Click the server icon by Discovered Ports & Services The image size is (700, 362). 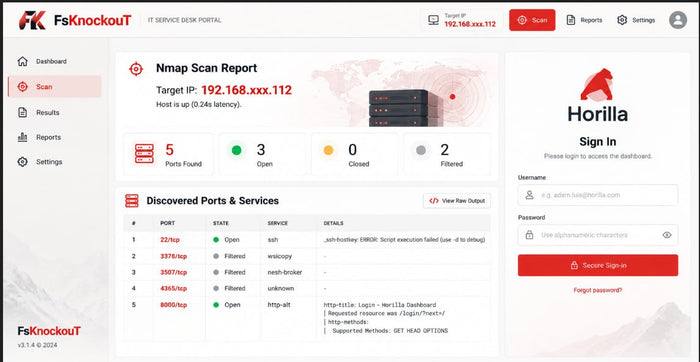(132, 201)
